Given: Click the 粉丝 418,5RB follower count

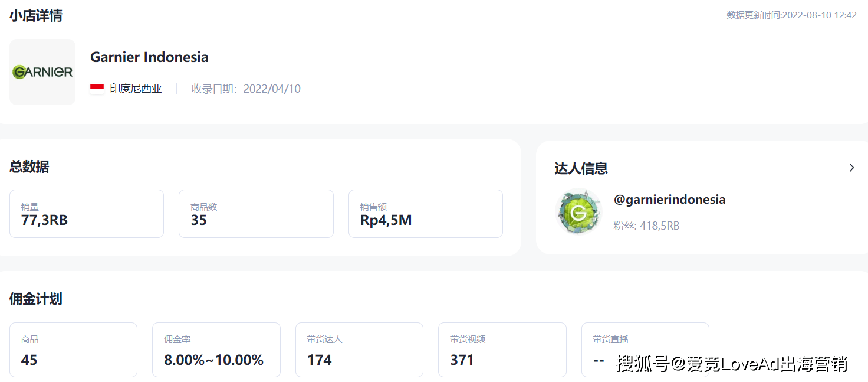Looking at the screenshot, I should [647, 226].
